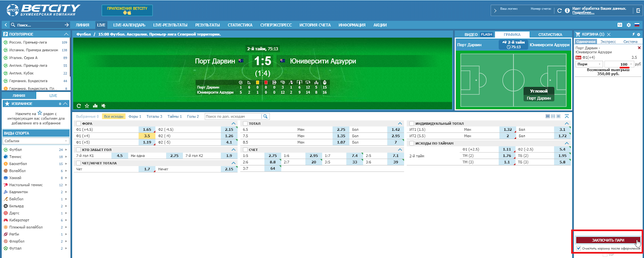Click the muted sound icon under scoreboard
The width and height of the screenshot is (644, 258).
click(x=103, y=106)
